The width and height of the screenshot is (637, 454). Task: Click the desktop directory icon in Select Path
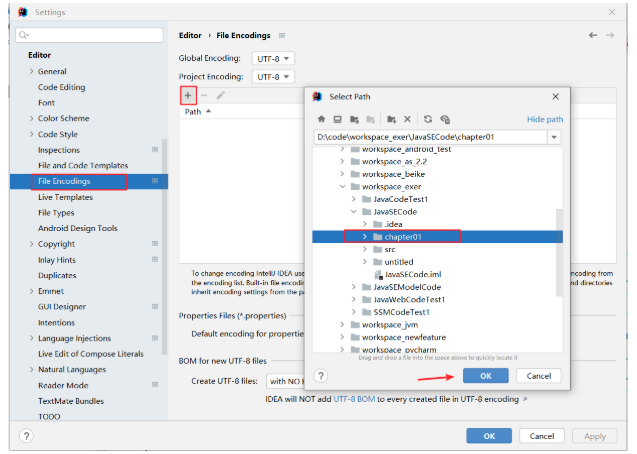[337, 119]
